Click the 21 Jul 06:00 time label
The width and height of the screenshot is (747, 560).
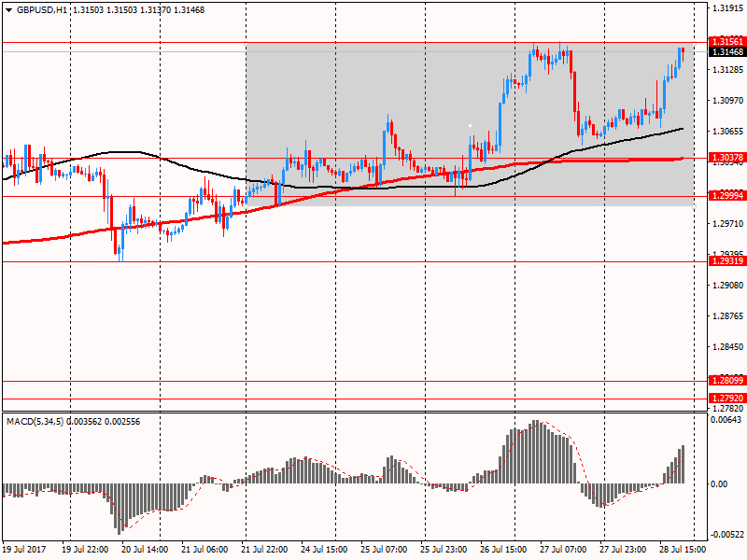point(204,550)
